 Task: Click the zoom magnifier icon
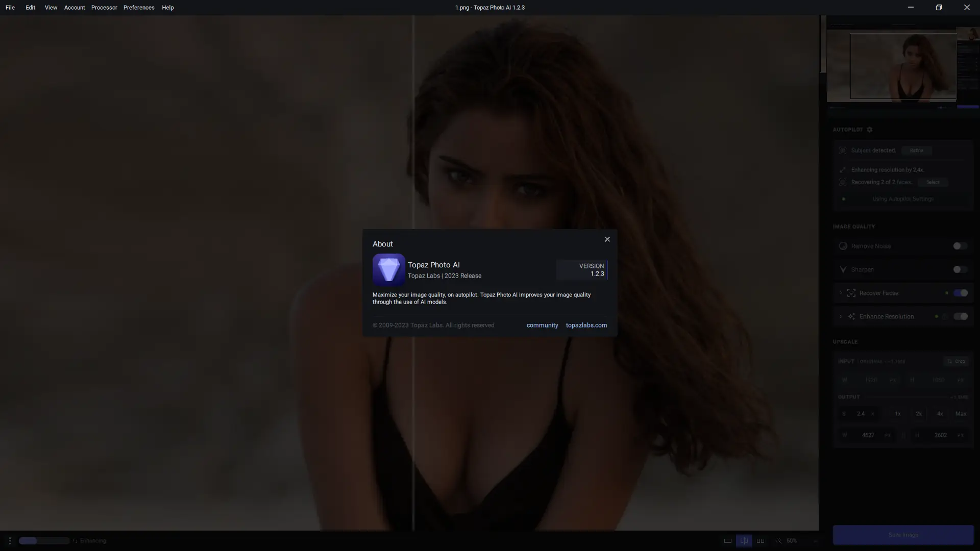(779, 541)
